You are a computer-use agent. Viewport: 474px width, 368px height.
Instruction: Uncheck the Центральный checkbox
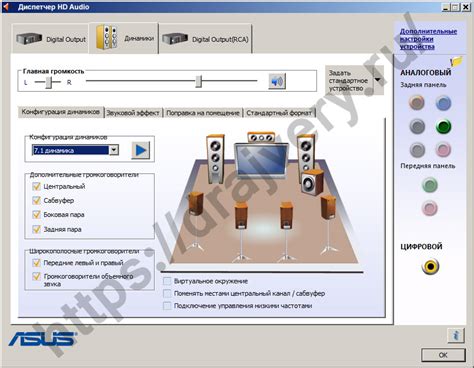point(36,186)
